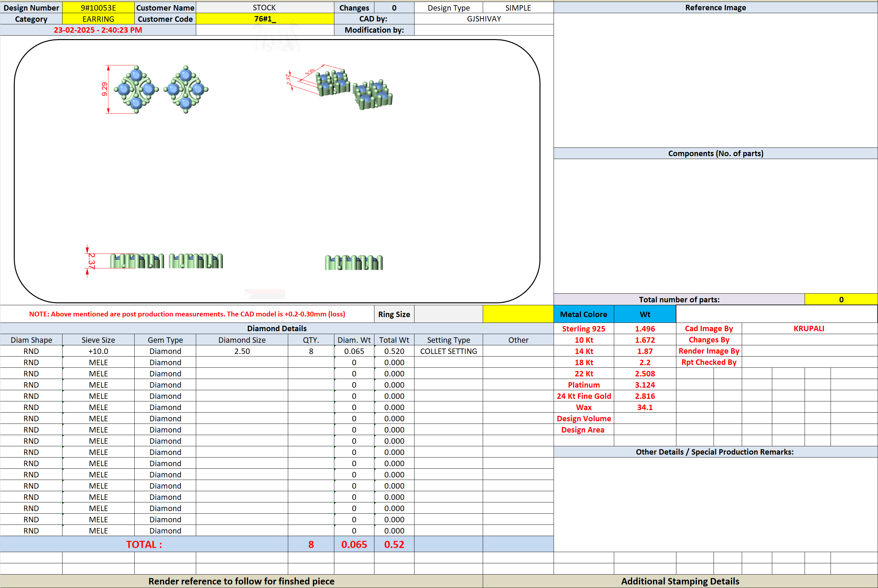Click the Reference Image header

click(715, 7)
